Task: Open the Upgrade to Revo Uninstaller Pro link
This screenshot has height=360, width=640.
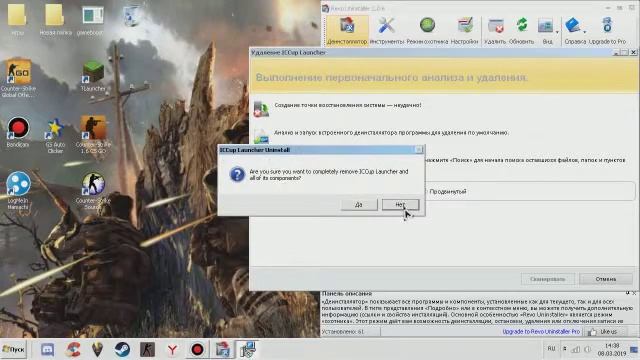Action: [x=541, y=331]
